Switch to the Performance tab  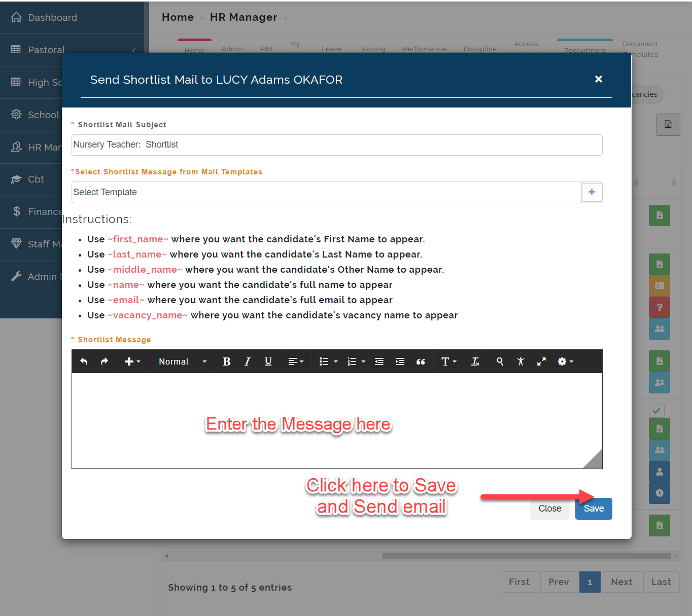tap(425, 49)
